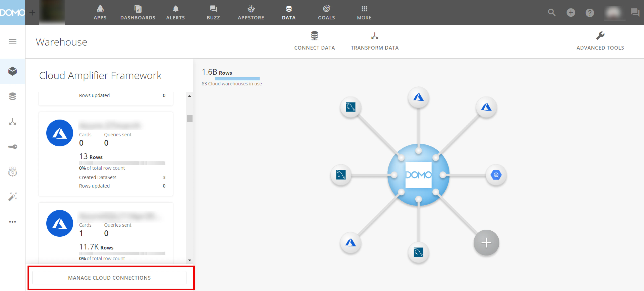The width and height of the screenshot is (644, 291).
Task: Click the central DOMO hub in diagram
Action: tap(418, 175)
